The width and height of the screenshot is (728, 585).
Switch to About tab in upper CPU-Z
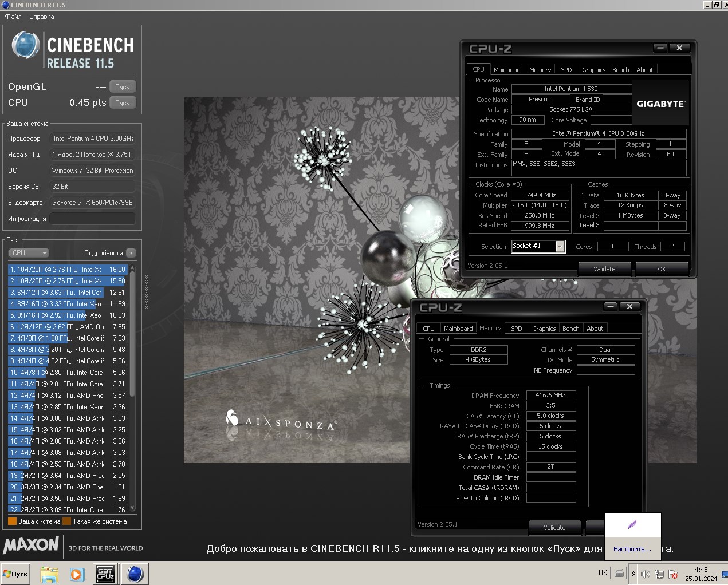[645, 70]
